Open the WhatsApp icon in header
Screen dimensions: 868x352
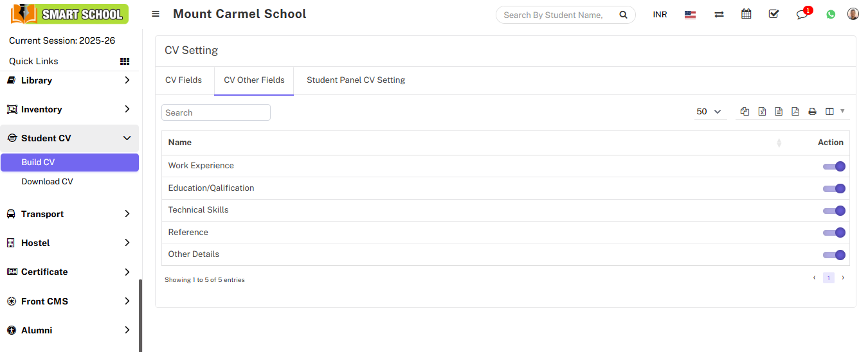[x=831, y=14]
